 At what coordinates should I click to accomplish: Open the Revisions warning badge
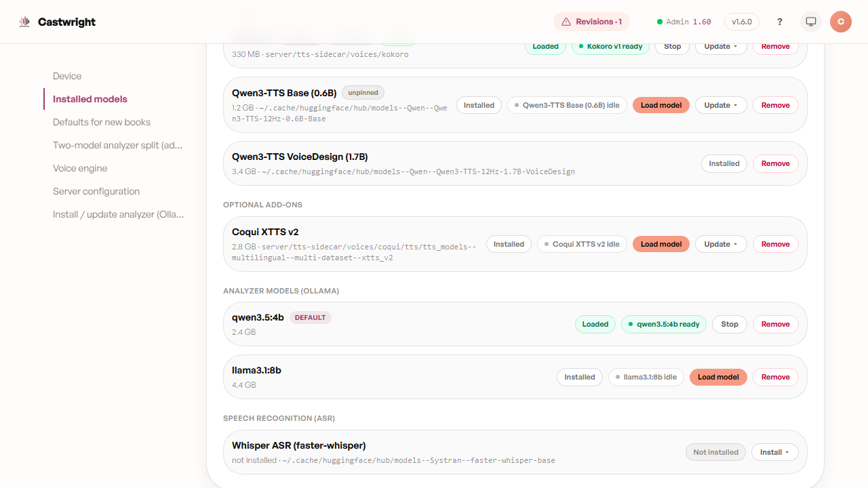591,22
